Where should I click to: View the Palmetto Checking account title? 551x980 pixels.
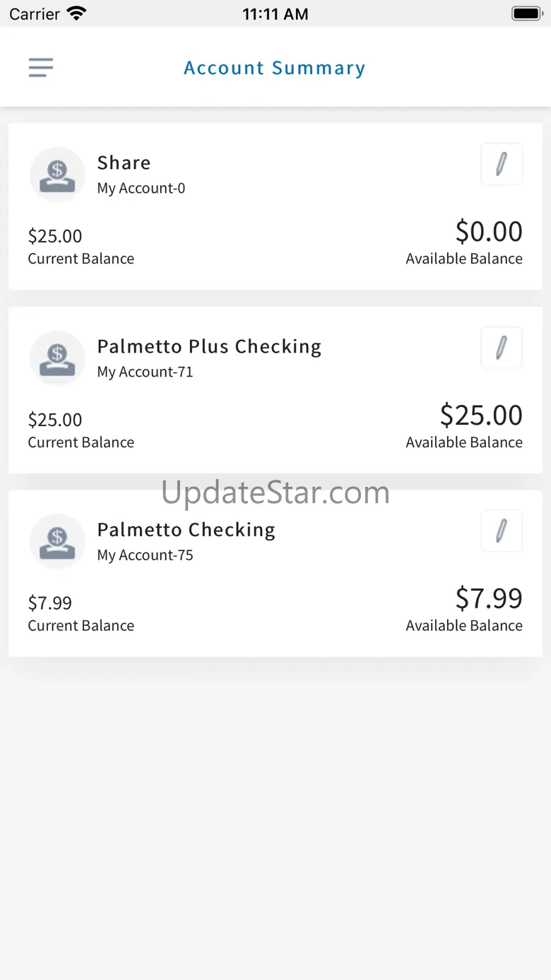point(186,529)
